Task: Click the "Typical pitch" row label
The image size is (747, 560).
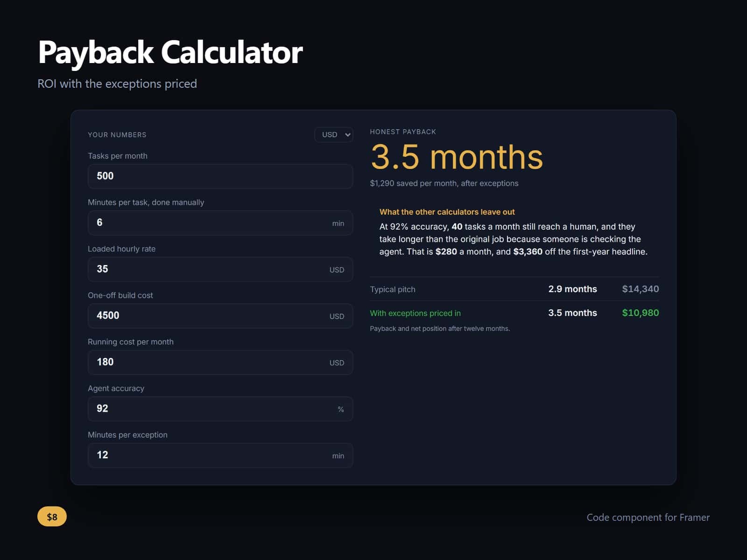Action: click(x=393, y=289)
